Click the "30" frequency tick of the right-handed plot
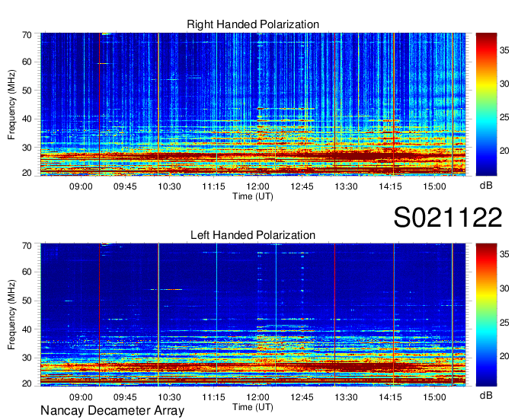Image resolution: width=518 pixels, height=420 pixels. (x=27, y=148)
